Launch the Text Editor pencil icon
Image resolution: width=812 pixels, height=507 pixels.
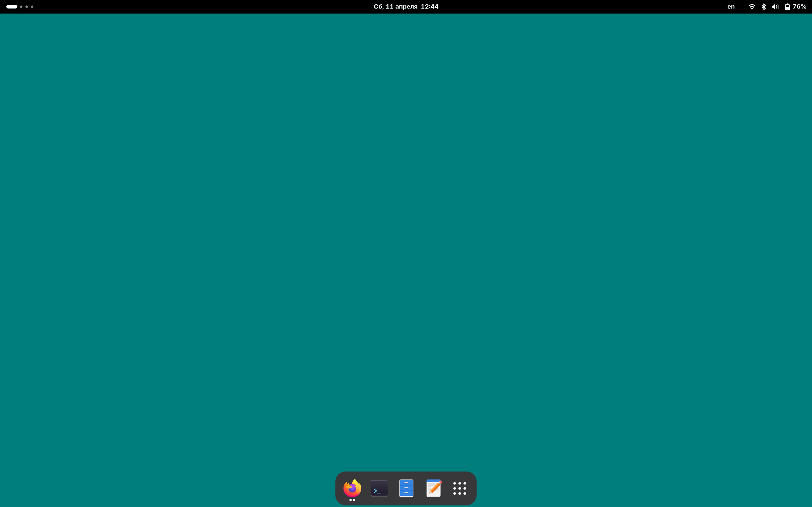[434, 488]
